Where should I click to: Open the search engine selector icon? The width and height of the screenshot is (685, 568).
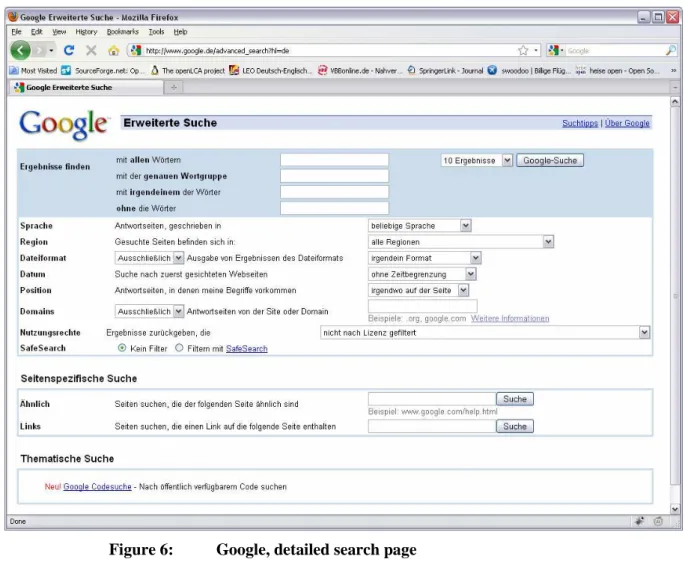click(554, 51)
